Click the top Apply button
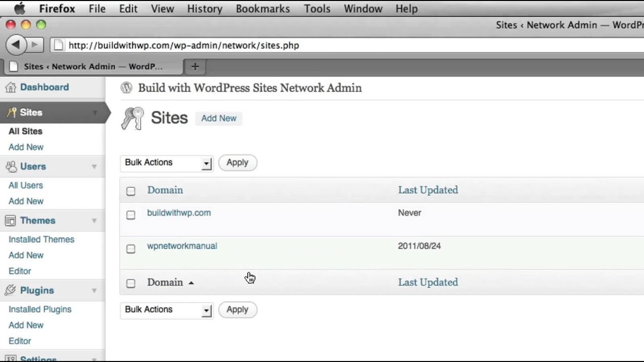The image size is (644, 362). 237,163
